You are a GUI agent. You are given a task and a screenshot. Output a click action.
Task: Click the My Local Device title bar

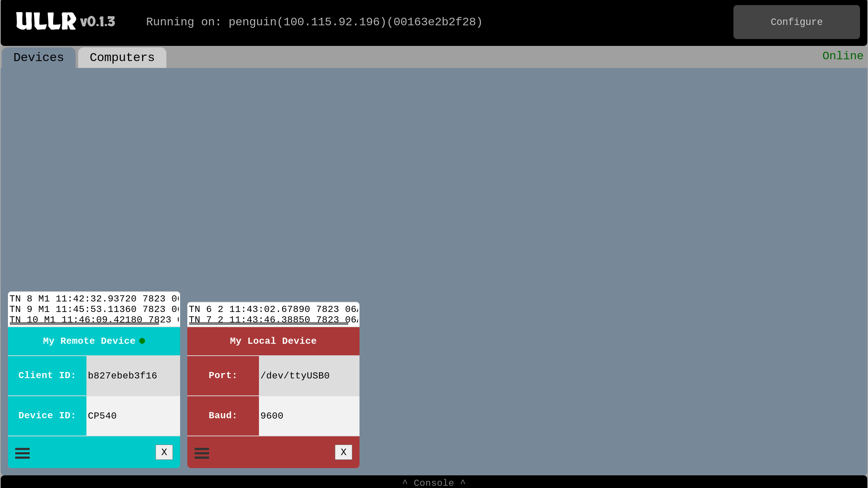pyautogui.click(x=273, y=341)
